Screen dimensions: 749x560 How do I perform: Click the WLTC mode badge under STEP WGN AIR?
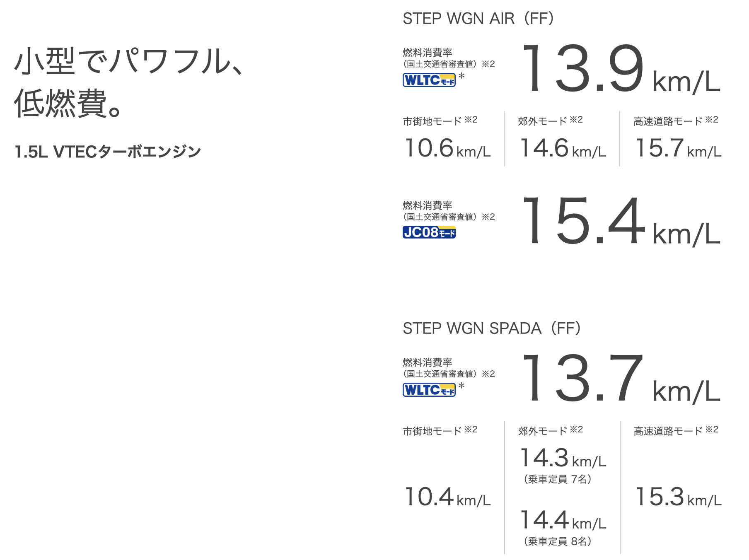(x=429, y=80)
